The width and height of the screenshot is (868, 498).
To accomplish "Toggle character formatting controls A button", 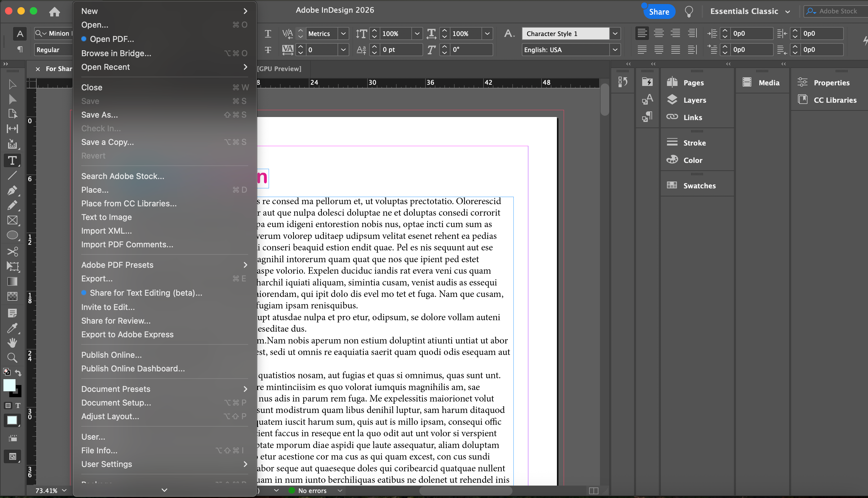I will (20, 34).
